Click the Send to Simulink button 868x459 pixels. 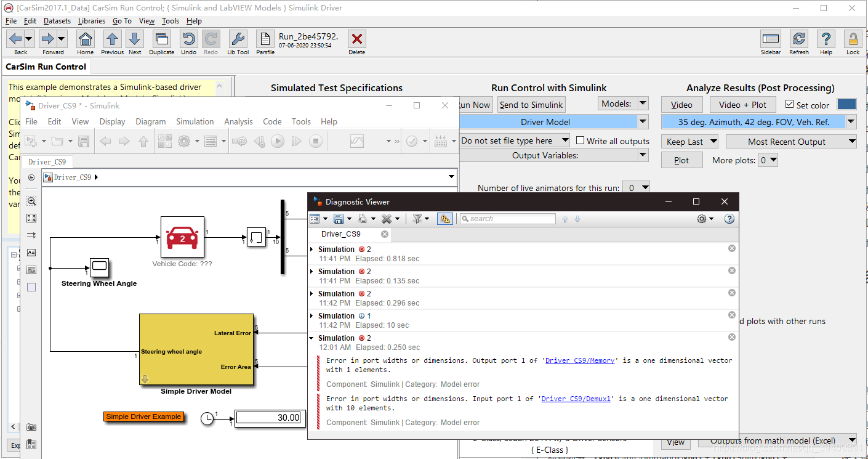(531, 105)
